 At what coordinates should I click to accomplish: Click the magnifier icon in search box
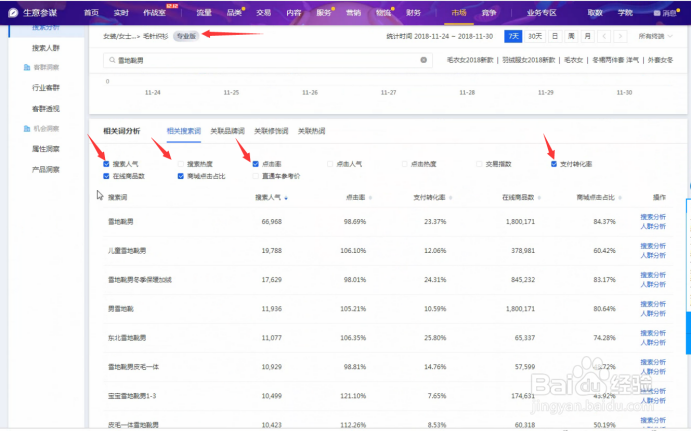click(112, 60)
